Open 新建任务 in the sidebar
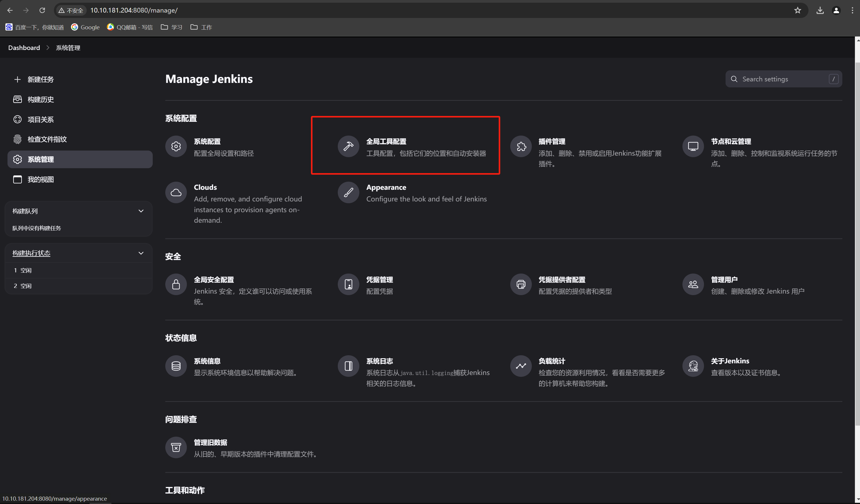860x504 pixels. click(x=80, y=79)
